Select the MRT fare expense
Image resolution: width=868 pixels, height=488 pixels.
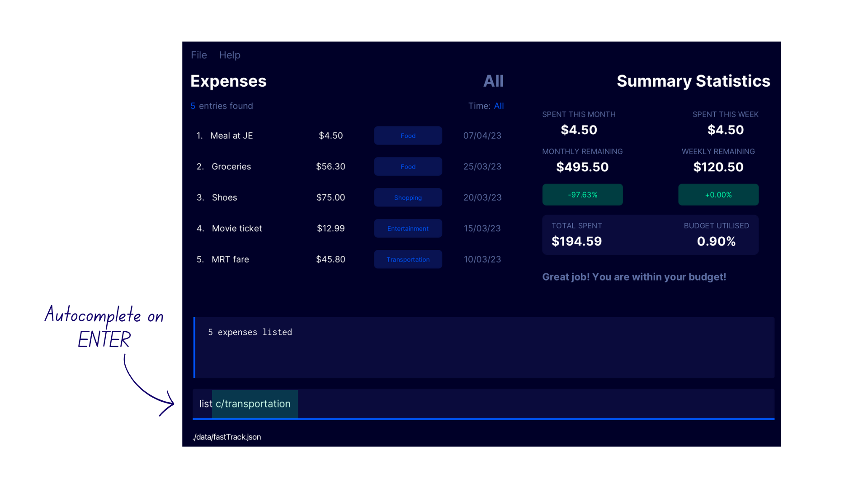pos(349,259)
